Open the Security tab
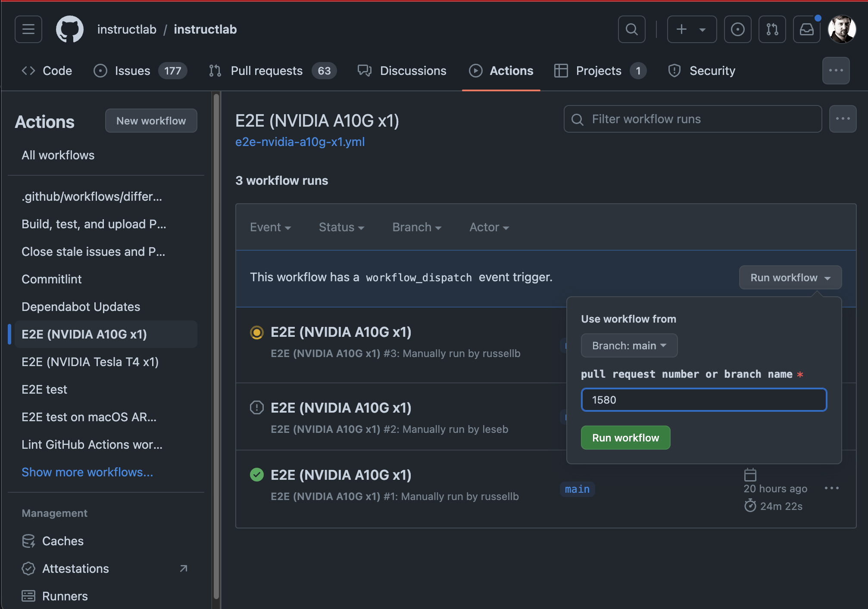The height and width of the screenshot is (609, 868). [x=702, y=71]
